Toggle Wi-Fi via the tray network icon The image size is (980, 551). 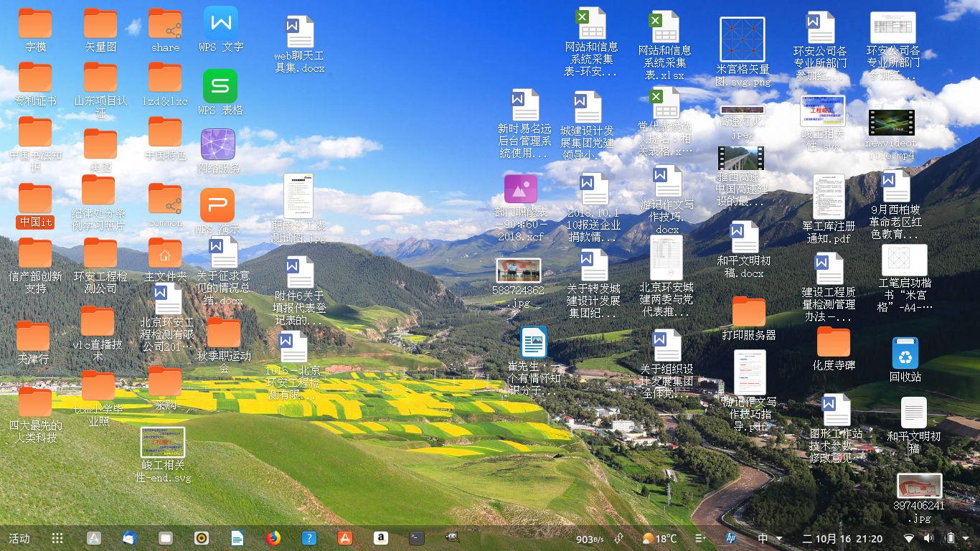910,537
